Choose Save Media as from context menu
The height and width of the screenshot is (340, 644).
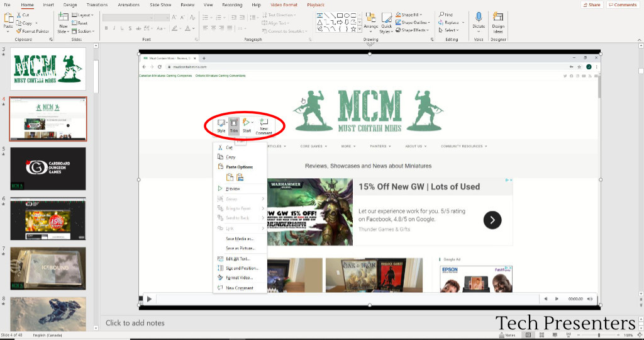[240, 239]
